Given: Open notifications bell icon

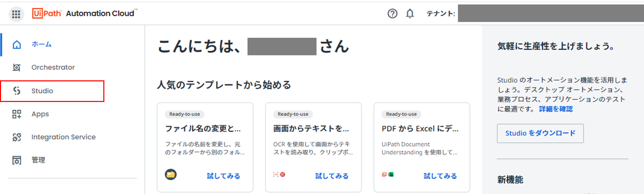Looking at the screenshot, I should point(410,13).
